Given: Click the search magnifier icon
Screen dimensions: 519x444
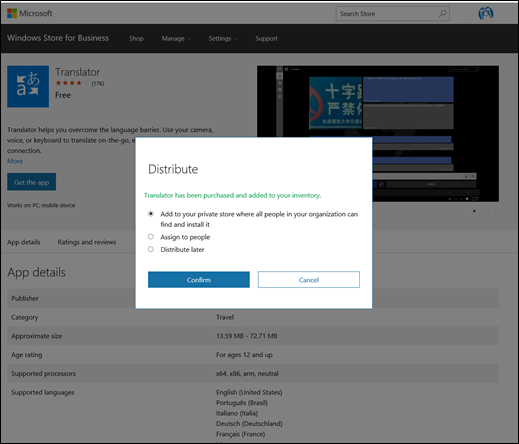Looking at the screenshot, I should 442,14.
